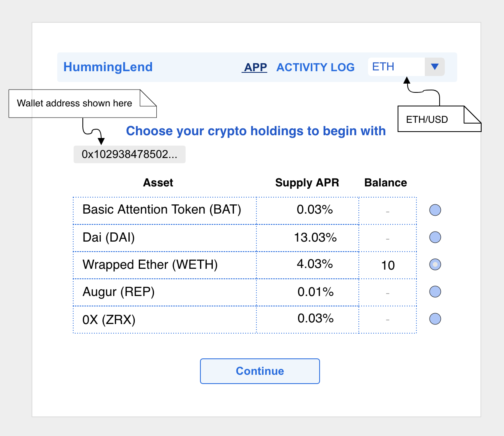Click the Supply APR column header

point(307,183)
